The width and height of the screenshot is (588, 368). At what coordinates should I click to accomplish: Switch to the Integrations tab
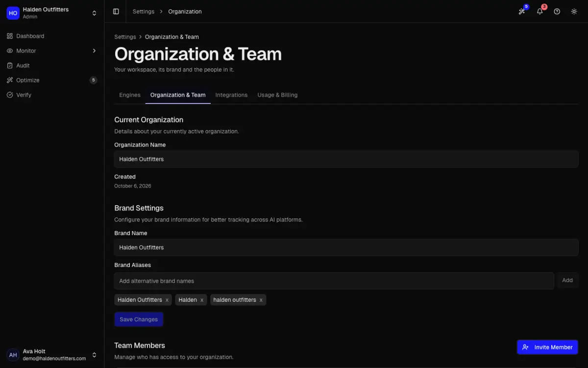(231, 95)
